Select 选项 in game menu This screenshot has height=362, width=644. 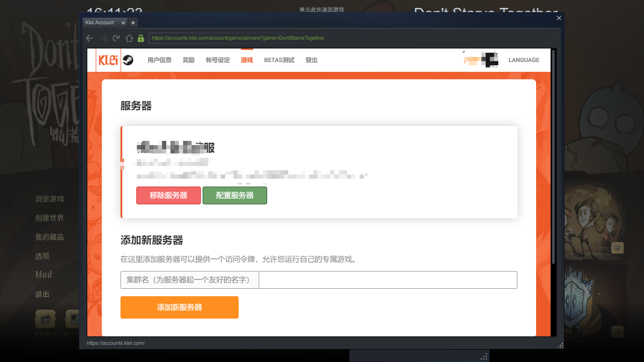pos(42,256)
